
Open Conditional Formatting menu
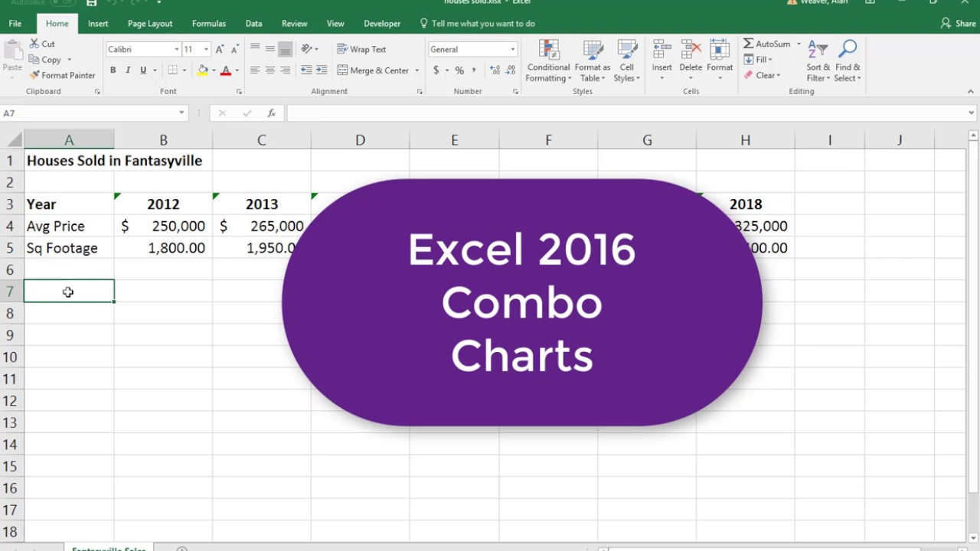click(548, 61)
